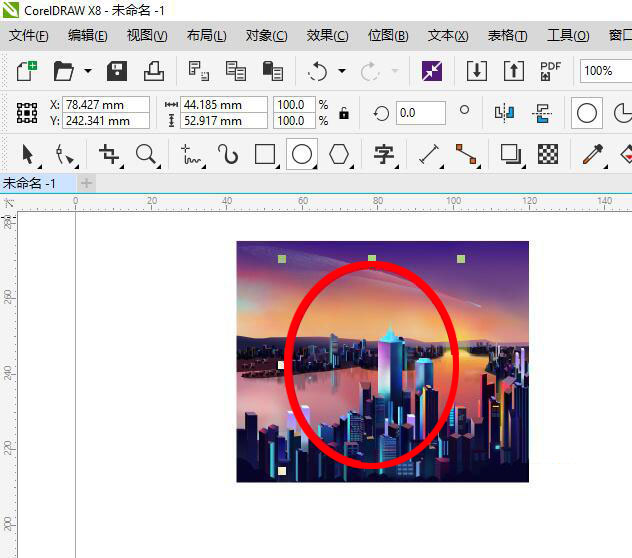Open the 工具(O) menu
The height and width of the screenshot is (558, 632).
(x=568, y=35)
